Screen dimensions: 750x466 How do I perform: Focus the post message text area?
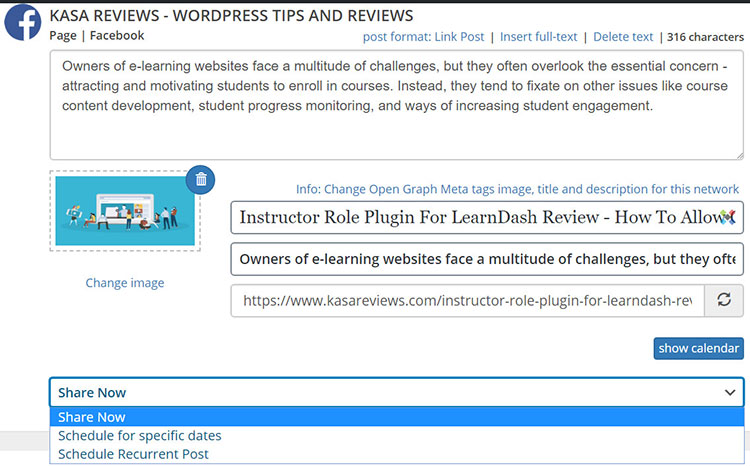click(x=397, y=105)
